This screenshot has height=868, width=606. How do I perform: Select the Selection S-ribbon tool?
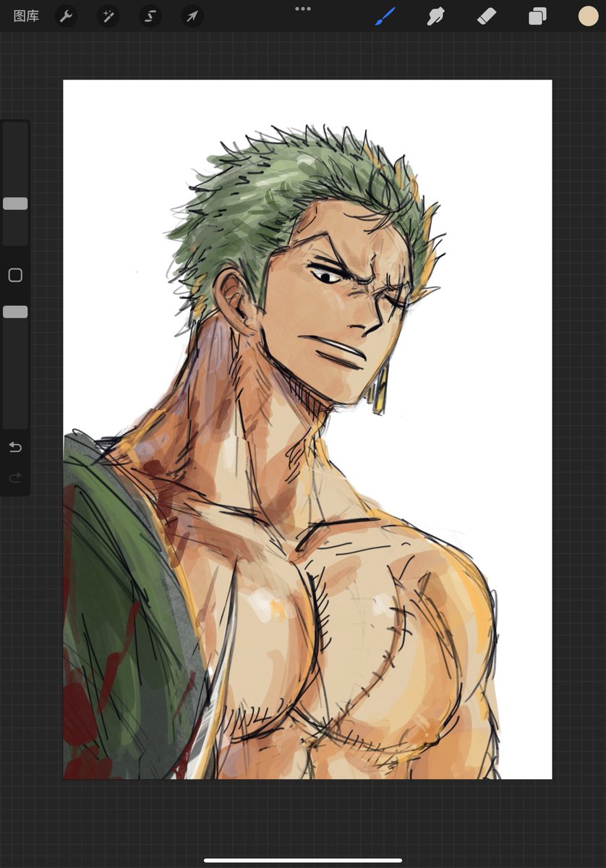150,16
